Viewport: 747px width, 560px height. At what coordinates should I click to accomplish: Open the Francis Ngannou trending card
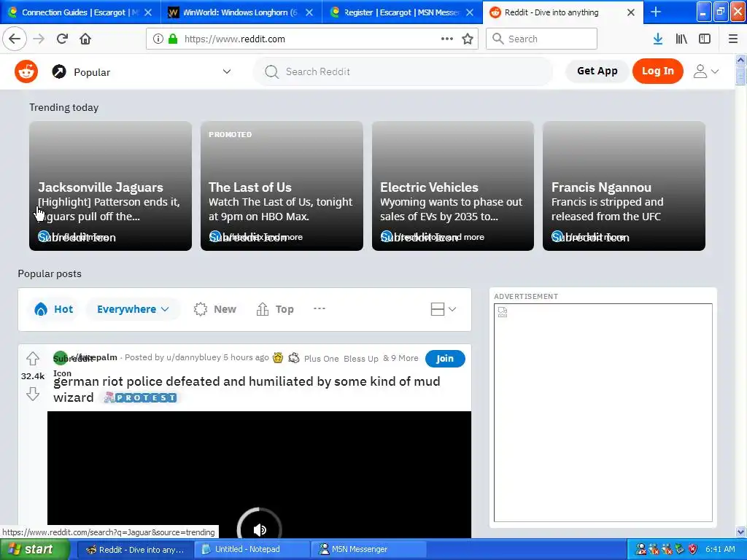click(x=624, y=186)
